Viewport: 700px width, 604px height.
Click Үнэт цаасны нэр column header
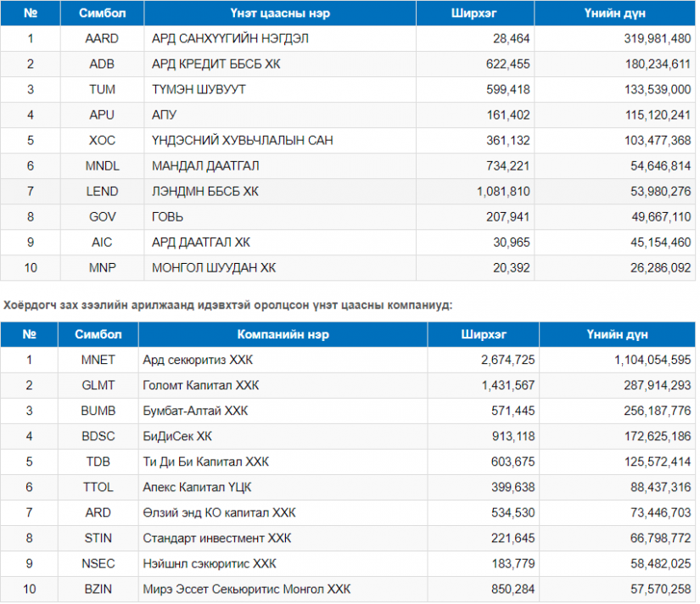click(280, 13)
